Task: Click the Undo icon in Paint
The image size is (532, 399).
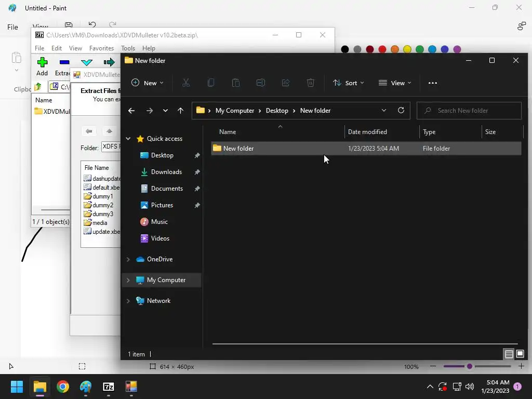Action: tap(92, 25)
